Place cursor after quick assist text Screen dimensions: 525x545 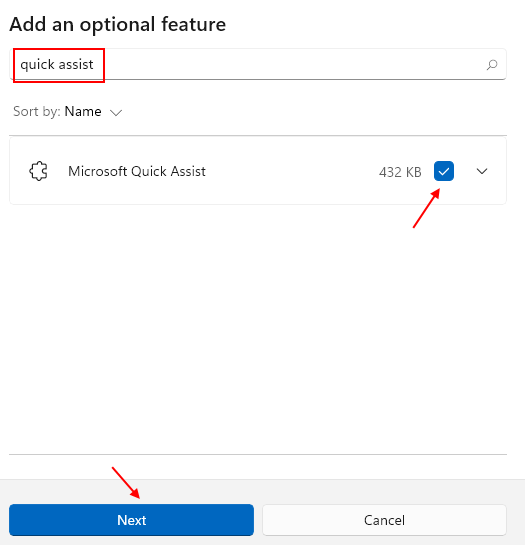(x=95, y=65)
